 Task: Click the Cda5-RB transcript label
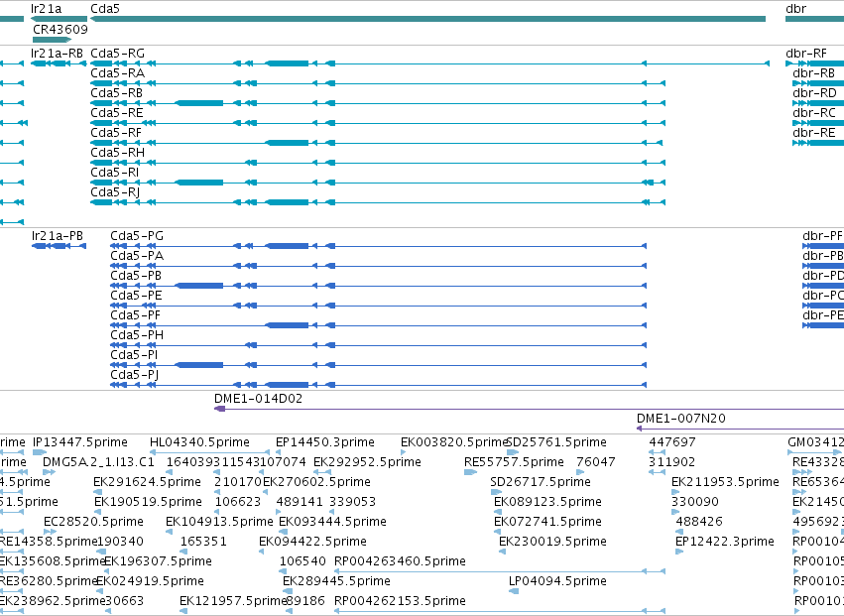point(117,92)
